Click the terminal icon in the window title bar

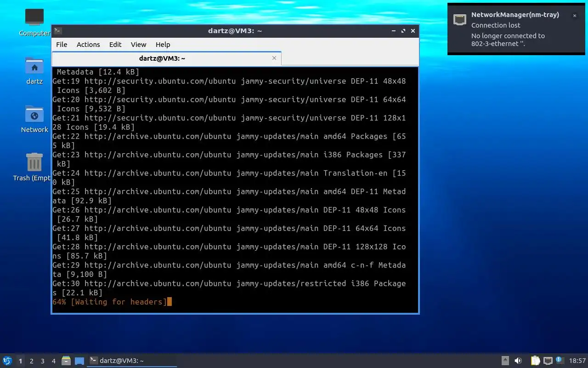[x=58, y=31]
